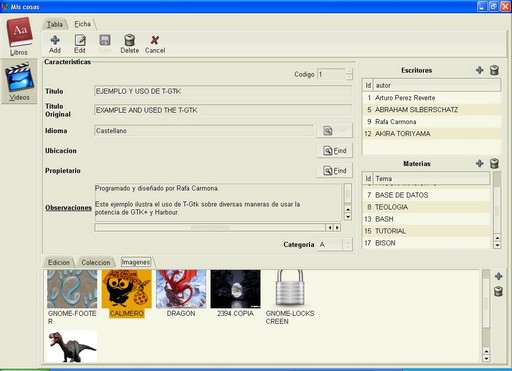512x371 pixels.
Task: Select subject BISON
Action: point(426,243)
